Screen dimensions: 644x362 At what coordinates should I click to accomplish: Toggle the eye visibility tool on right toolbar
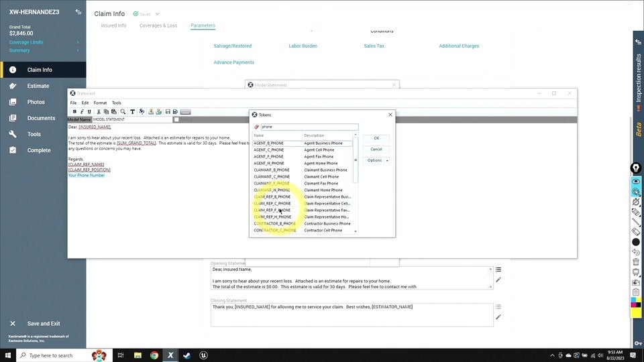636,182
